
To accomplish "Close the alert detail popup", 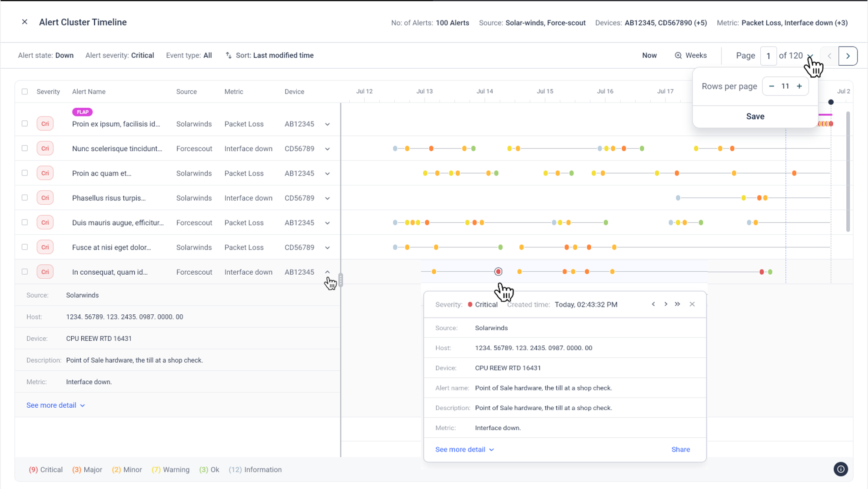I will [x=692, y=304].
